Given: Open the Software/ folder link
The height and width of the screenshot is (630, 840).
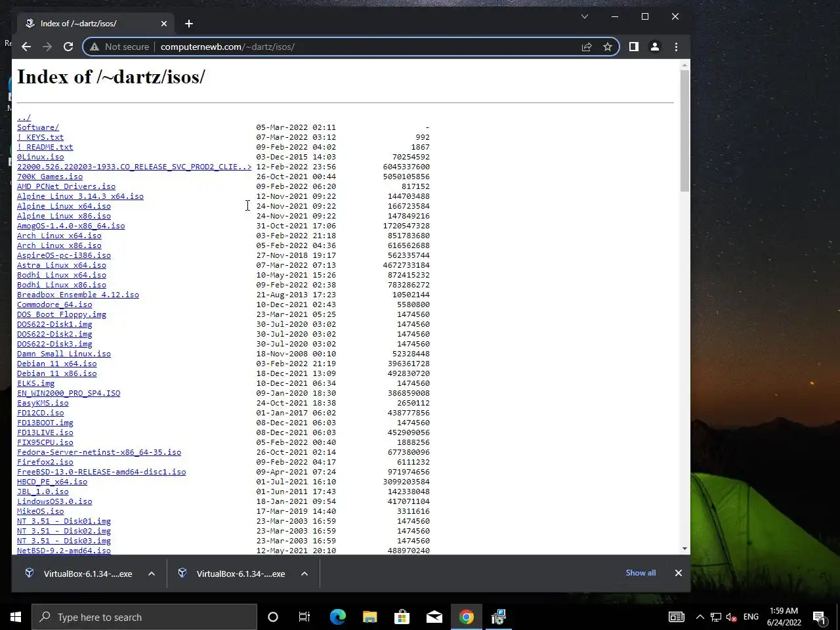Looking at the screenshot, I should [x=38, y=127].
